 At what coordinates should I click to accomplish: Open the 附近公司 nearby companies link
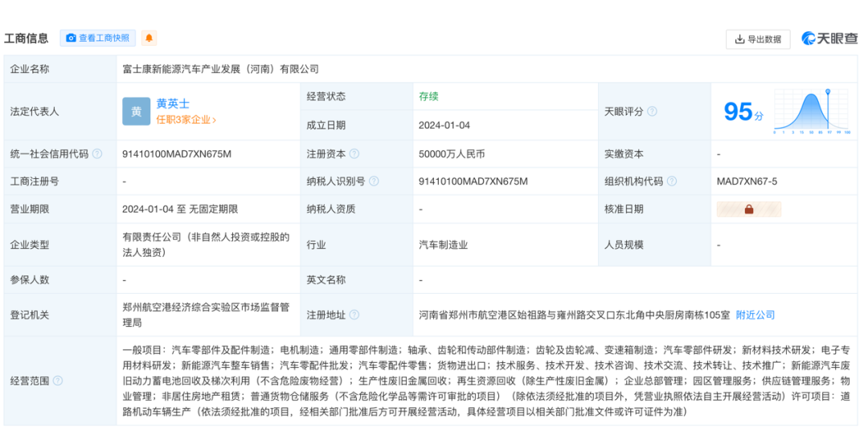point(755,315)
